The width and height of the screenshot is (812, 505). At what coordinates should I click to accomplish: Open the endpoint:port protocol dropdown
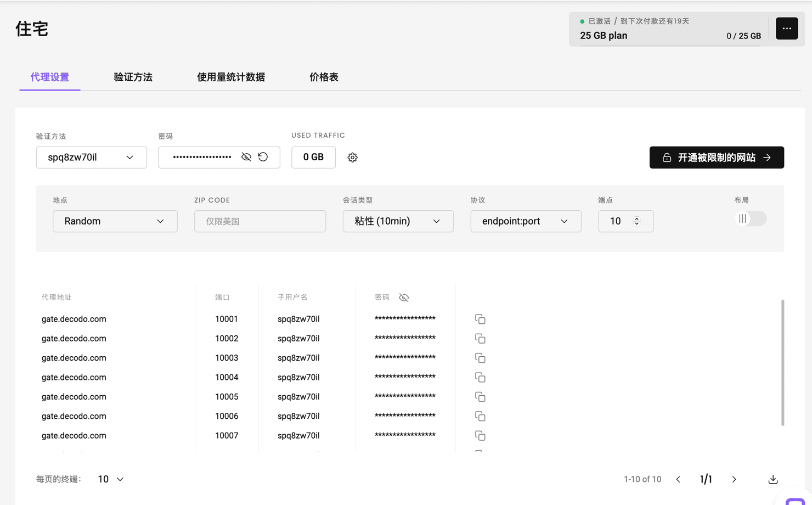pos(525,221)
